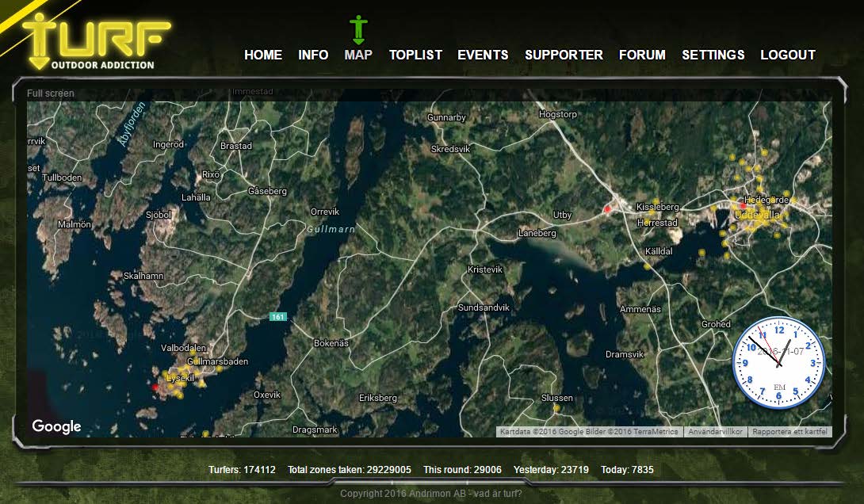Click Total zones taken: 29229005 statistic

(350, 470)
